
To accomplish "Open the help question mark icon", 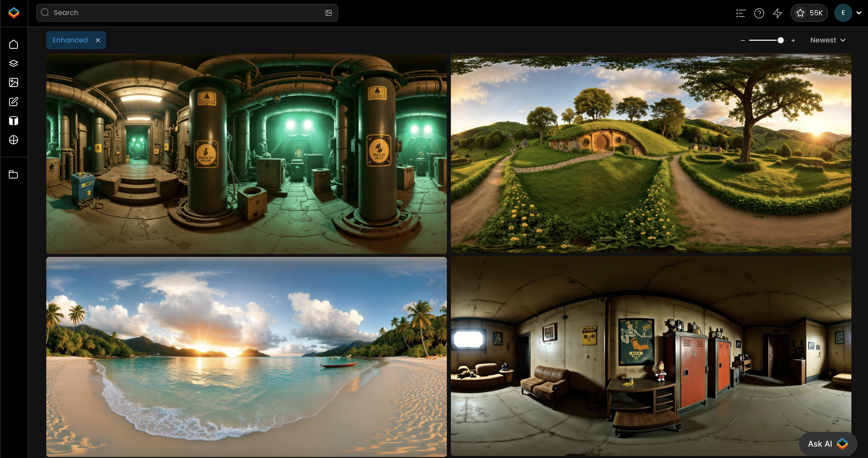I will tap(759, 13).
